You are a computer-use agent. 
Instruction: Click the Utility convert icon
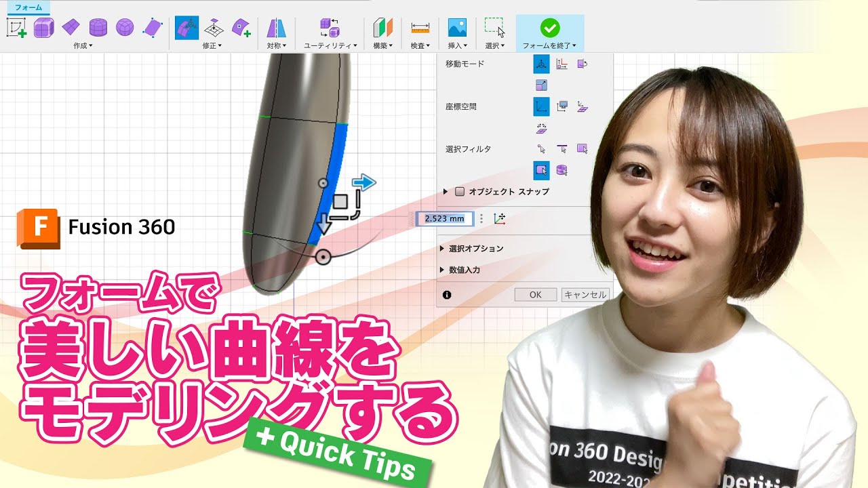pyautogui.click(x=330, y=28)
